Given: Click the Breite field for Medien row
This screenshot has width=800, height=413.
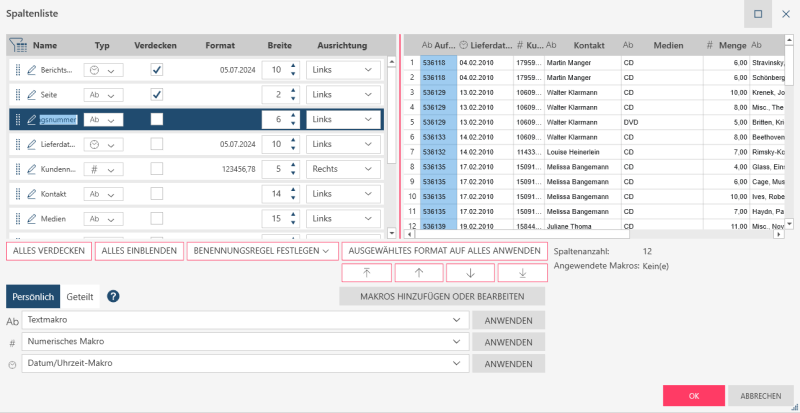Looking at the screenshot, I should [x=270, y=218].
